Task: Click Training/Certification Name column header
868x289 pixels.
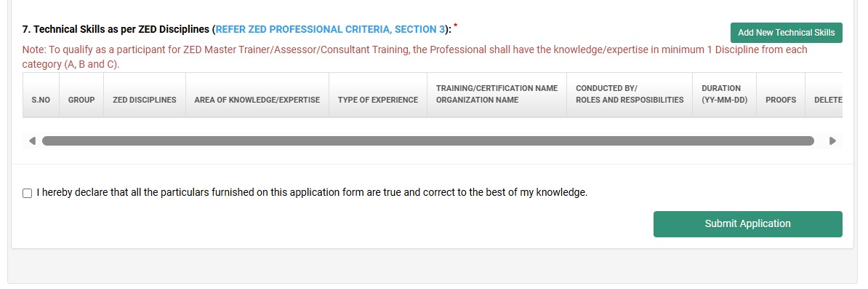Action: [x=497, y=95]
